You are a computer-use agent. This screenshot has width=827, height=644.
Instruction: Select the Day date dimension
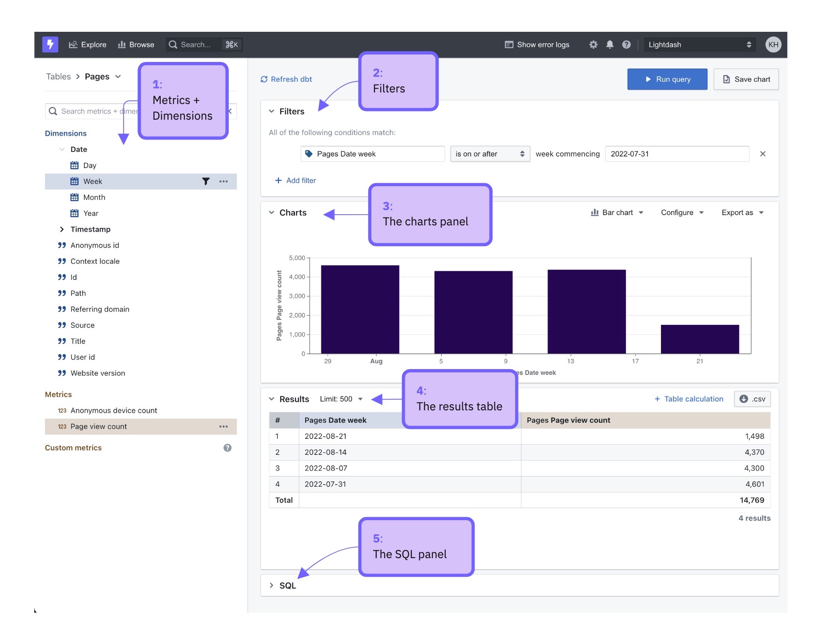141,166
